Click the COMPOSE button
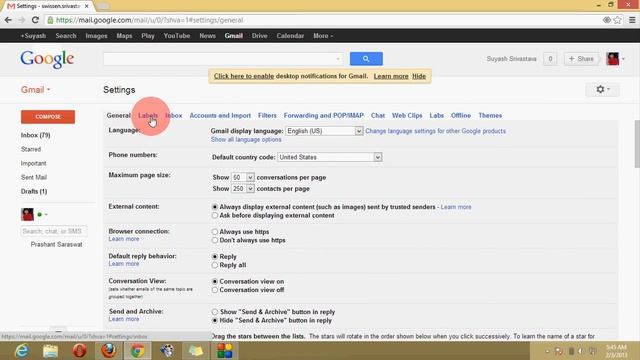 48,117
